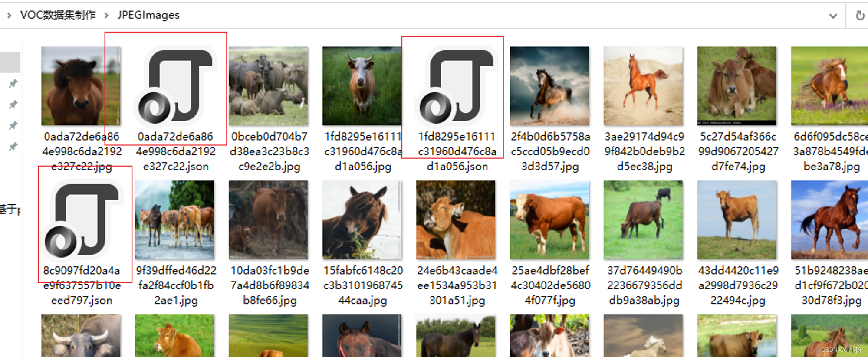Click the JPEGImages breadcrumb segment

[148, 15]
